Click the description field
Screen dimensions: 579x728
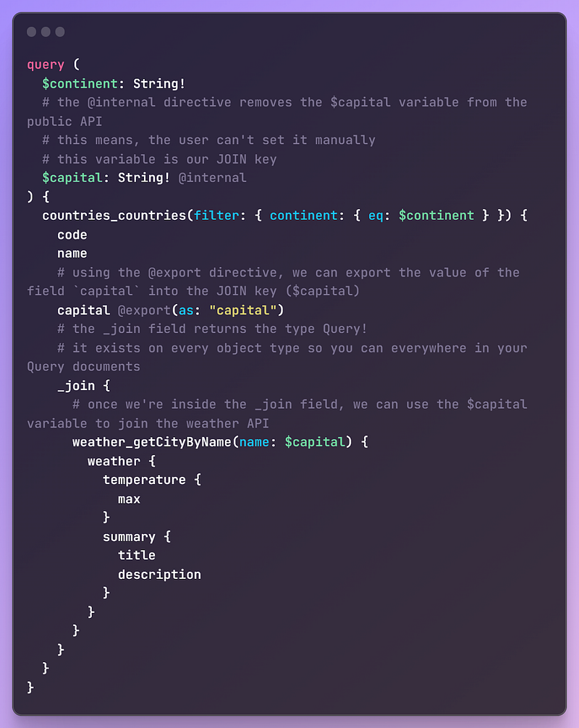point(159,574)
